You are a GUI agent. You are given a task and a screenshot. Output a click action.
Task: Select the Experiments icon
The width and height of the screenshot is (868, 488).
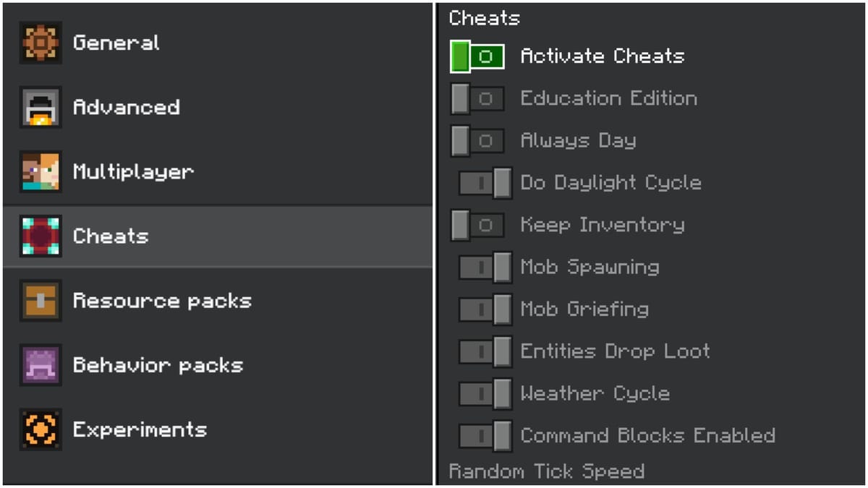click(40, 429)
